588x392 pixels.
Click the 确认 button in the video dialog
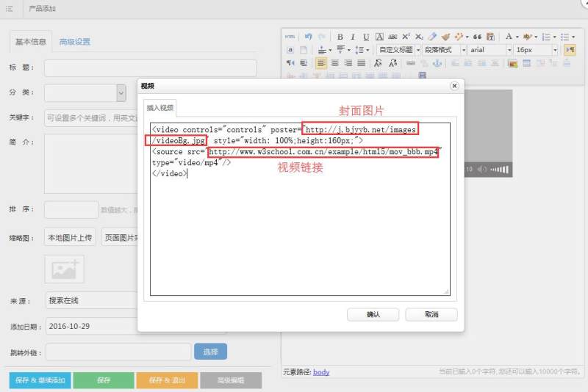click(x=373, y=314)
